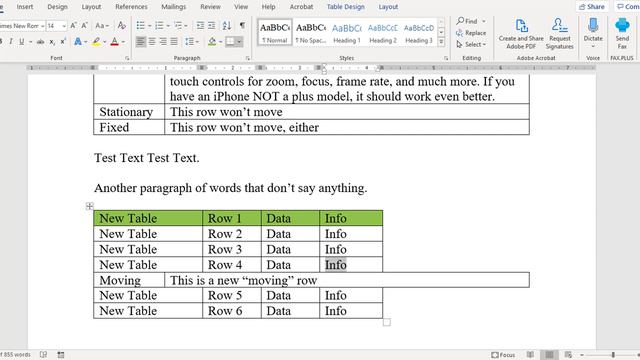This screenshot has height=360, width=640.
Task: Toggle subscript formatting
Action: click(x=52, y=42)
